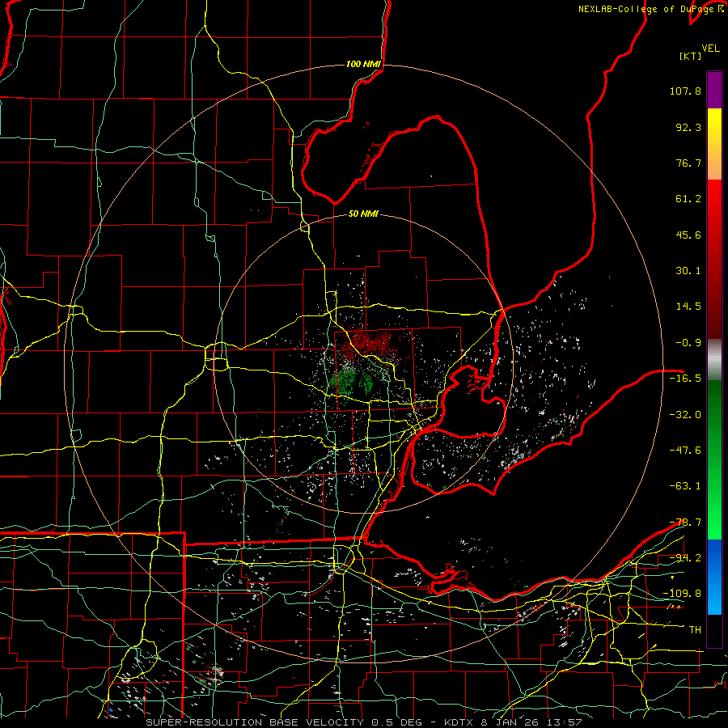Select the 45.6 velocity scale value

[x=688, y=235]
